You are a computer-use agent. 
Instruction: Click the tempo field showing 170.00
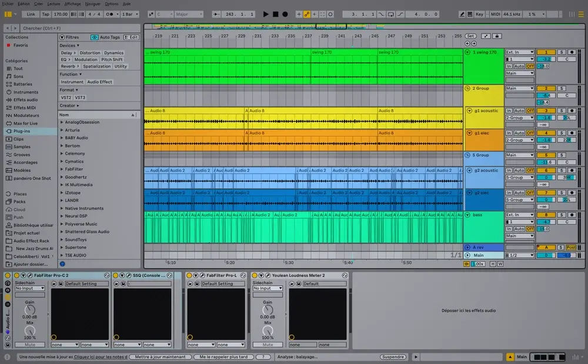(x=61, y=14)
